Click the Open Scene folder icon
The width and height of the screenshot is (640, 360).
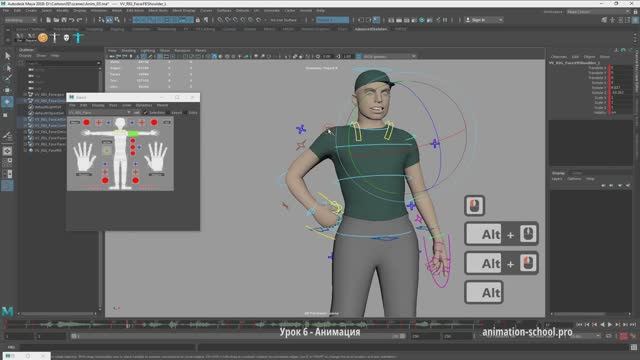[56, 20]
